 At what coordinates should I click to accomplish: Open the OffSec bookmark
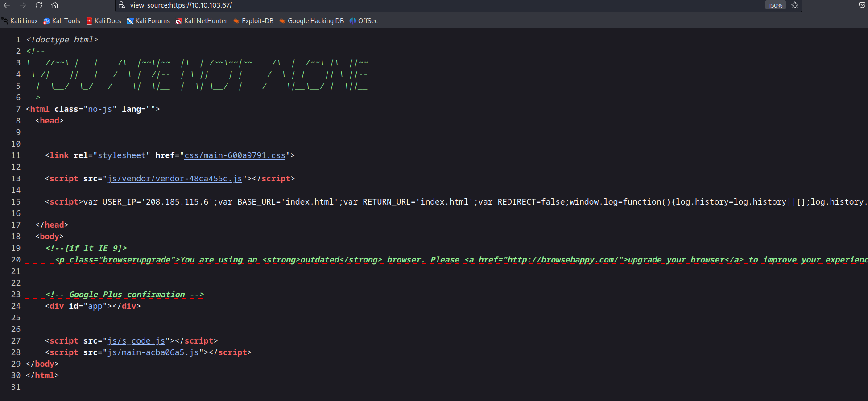pyautogui.click(x=364, y=21)
